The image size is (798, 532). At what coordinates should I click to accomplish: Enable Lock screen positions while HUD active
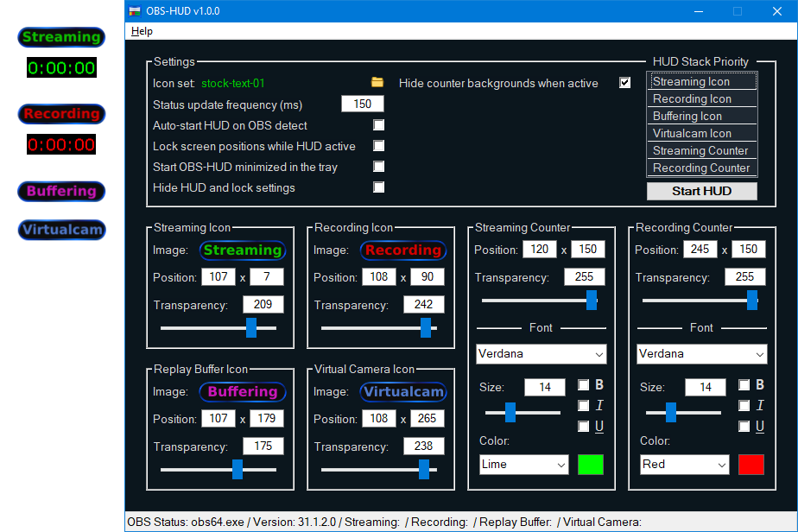pyautogui.click(x=378, y=146)
